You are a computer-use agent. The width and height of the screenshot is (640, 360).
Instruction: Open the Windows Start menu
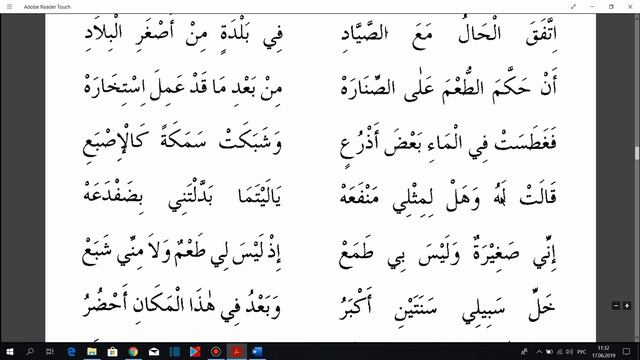10,351
